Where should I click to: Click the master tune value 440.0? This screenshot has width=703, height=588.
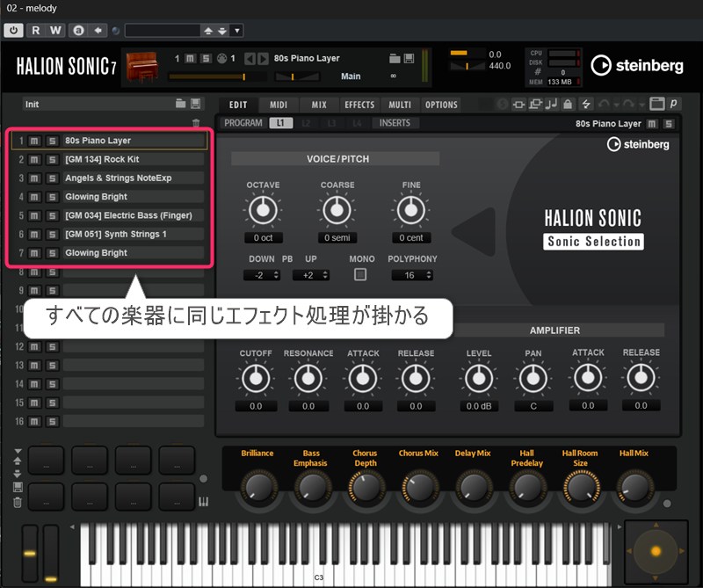pos(499,66)
